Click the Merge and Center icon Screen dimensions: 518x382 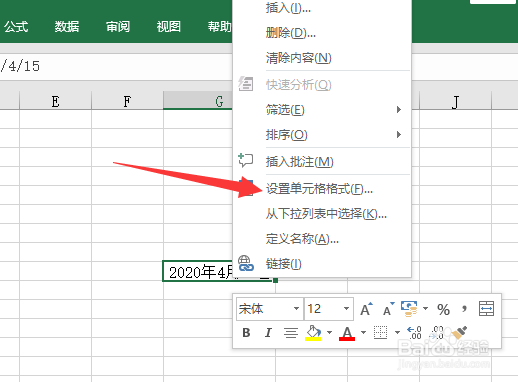[486, 309]
